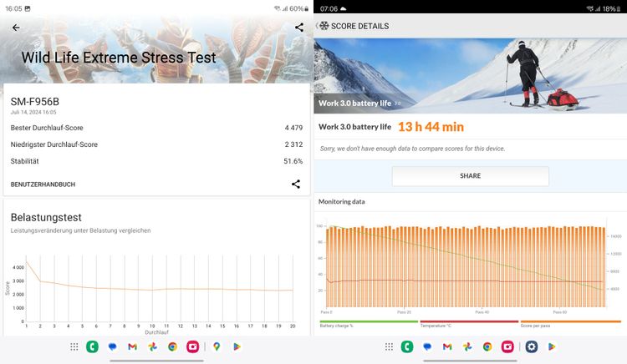
Task: Tap the Battery charge % legend
Action: point(336,326)
